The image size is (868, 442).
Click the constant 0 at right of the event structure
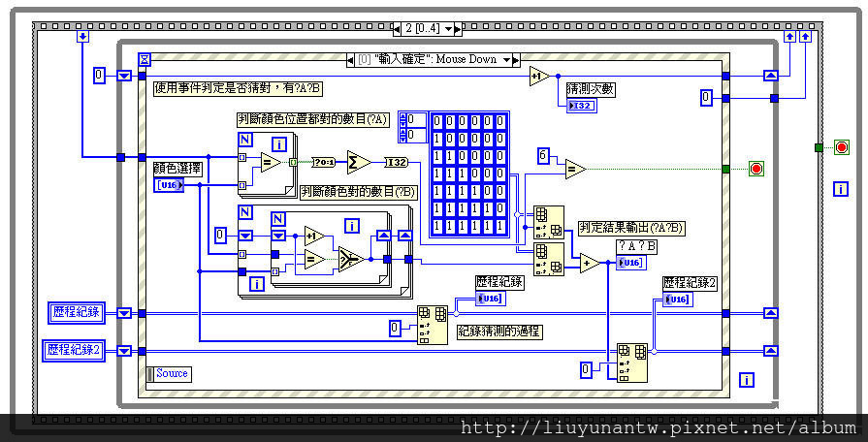(706, 99)
